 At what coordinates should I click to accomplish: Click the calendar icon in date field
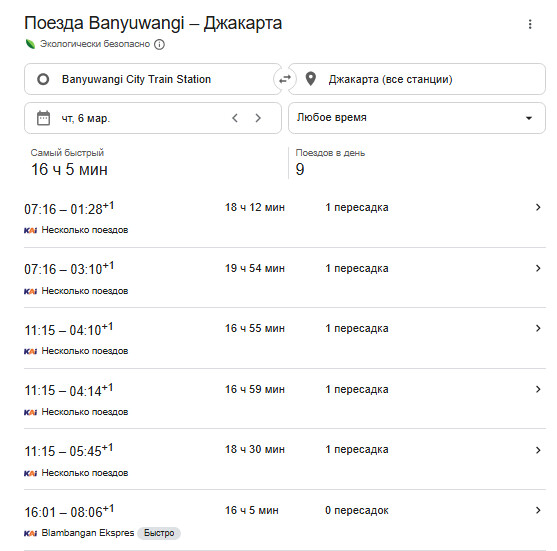coord(43,118)
